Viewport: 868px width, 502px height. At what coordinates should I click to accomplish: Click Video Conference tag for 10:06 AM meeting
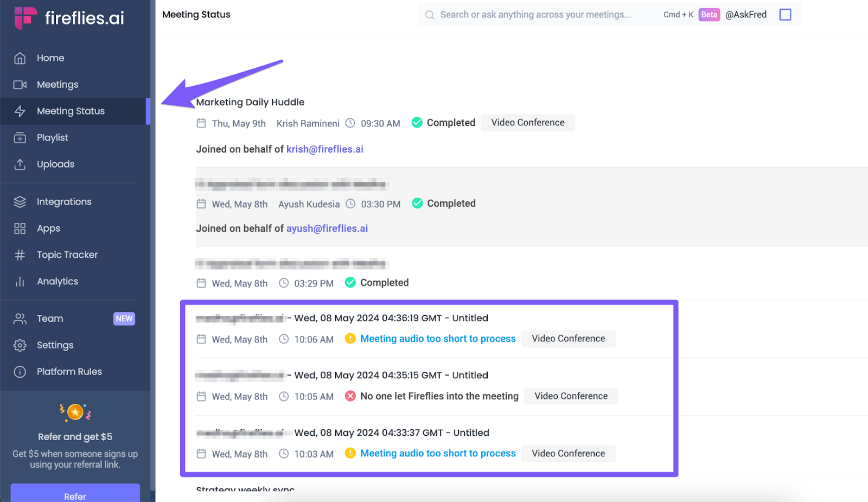568,339
